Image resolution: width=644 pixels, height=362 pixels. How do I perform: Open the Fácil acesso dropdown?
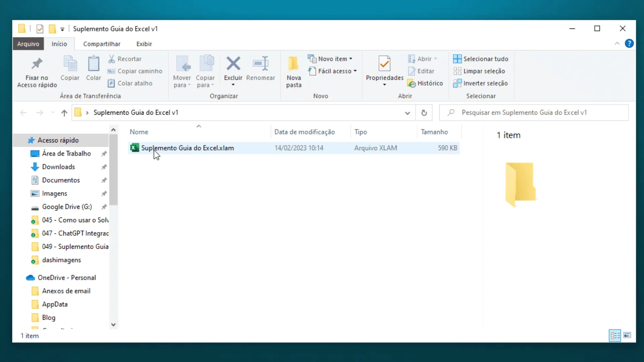332,71
